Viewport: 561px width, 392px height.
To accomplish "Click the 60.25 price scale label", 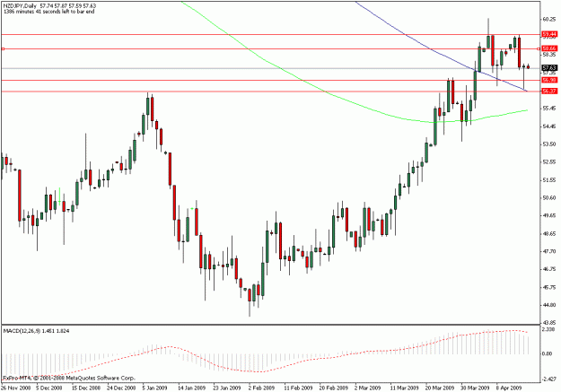I will [549, 20].
